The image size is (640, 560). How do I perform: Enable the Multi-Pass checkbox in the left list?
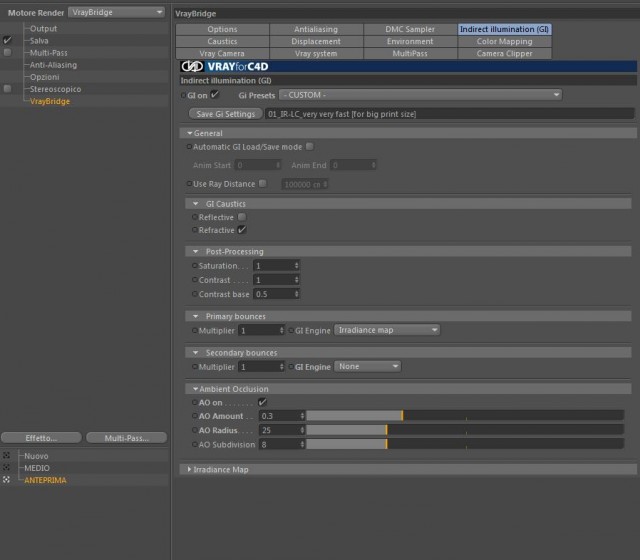7,52
